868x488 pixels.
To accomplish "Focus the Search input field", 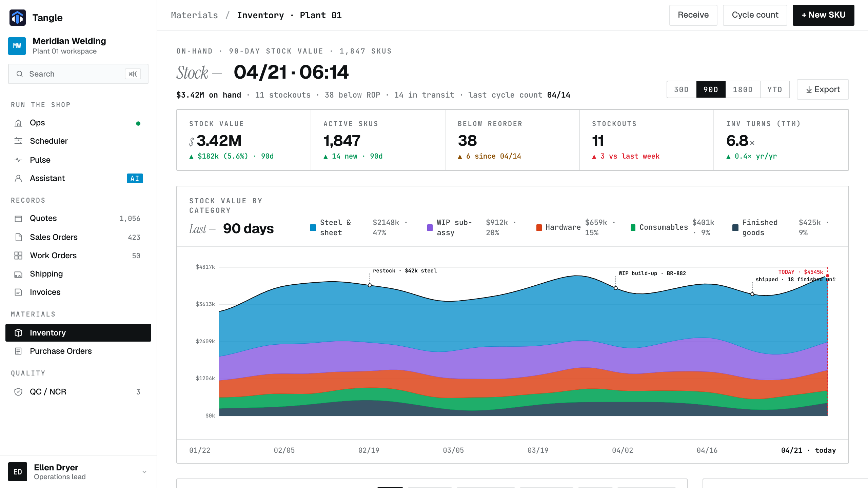I will [78, 74].
